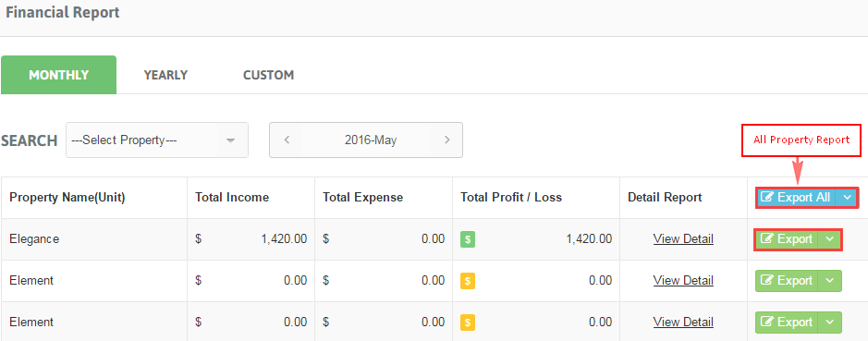This screenshot has height=341, width=868.
Task: Click the Export All edit icon
Action: click(767, 197)
